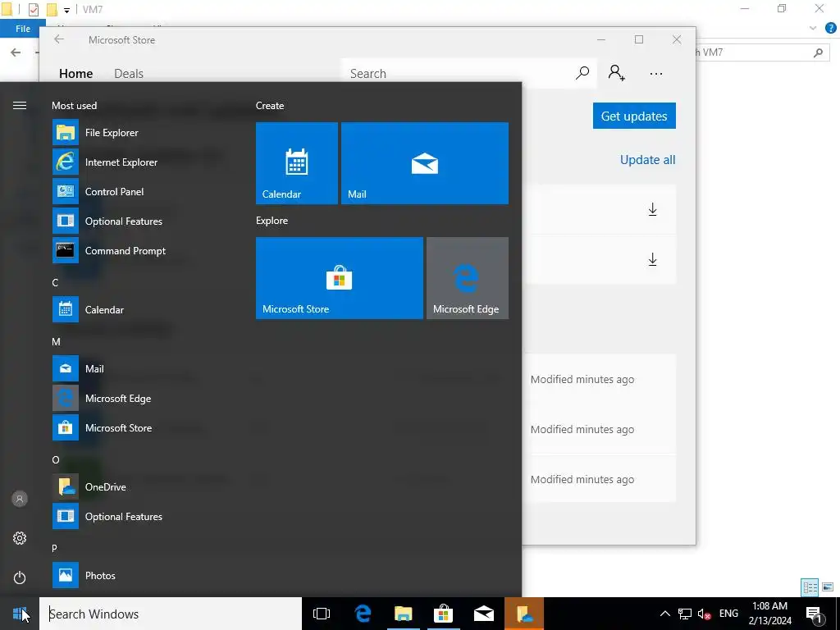
Task: Open the network icon in system tray
Action: (x=685, y=614)
